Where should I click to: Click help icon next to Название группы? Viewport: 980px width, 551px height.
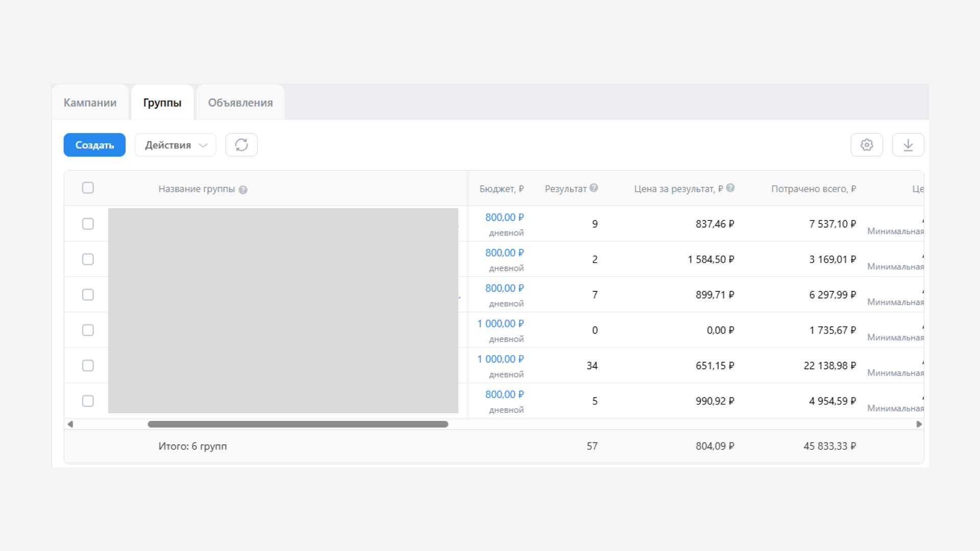243,190
